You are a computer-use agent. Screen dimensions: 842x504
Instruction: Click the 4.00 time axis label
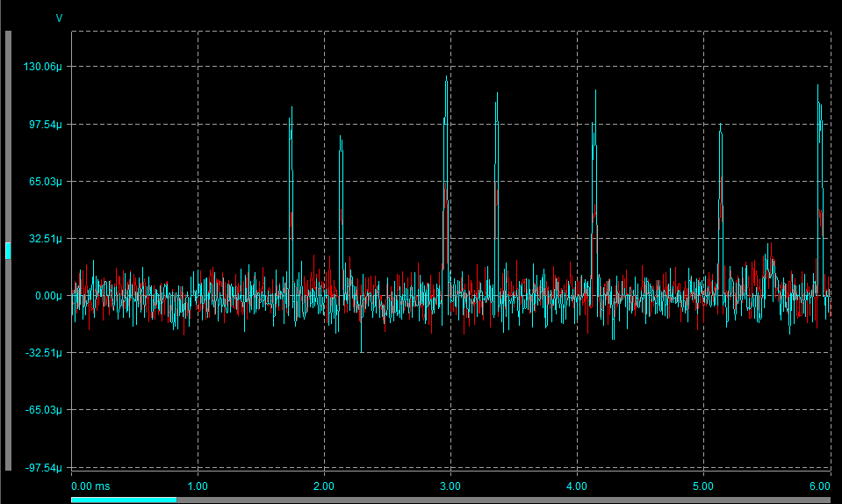tap(577, 486)
